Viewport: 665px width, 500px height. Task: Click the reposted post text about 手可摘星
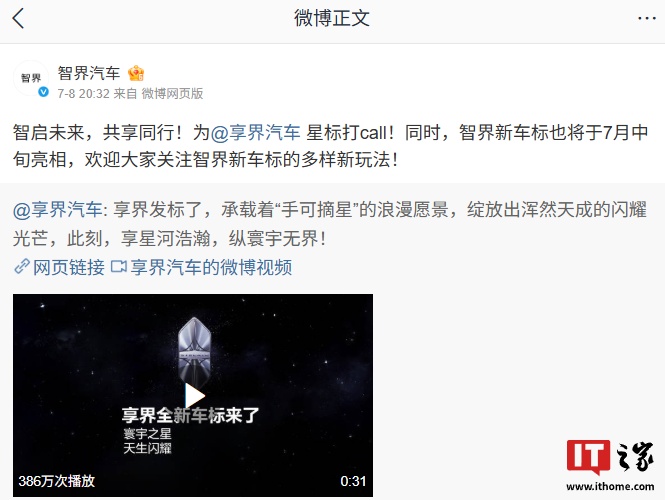pos(330,224)
